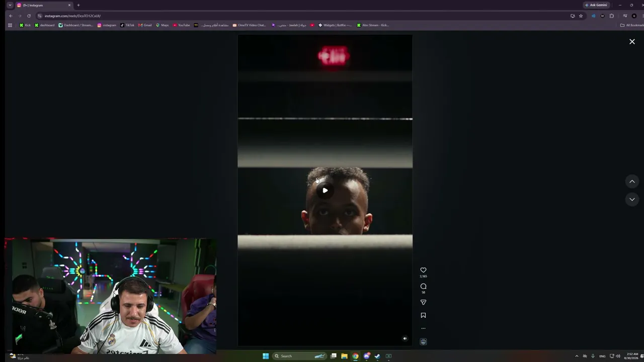Open the Dashboard / Stream bookmark

[x=76, y=25]
